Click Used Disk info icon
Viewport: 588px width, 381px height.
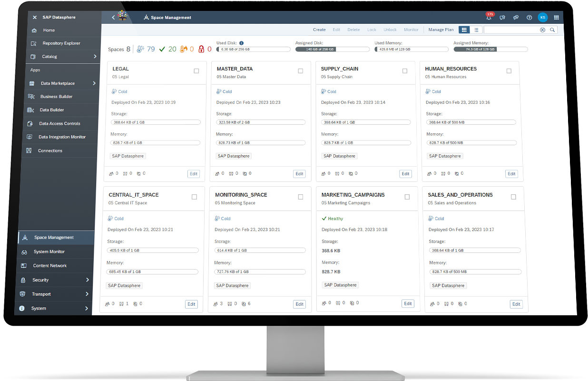241,43
